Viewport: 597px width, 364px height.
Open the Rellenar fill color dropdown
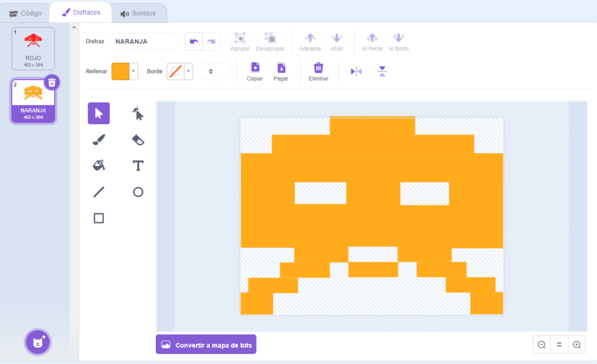tap(134, 71)
